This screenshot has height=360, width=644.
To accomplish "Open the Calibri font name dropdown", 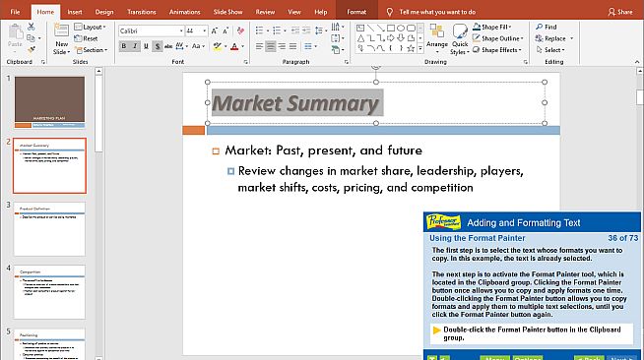I will pos(181,30).
